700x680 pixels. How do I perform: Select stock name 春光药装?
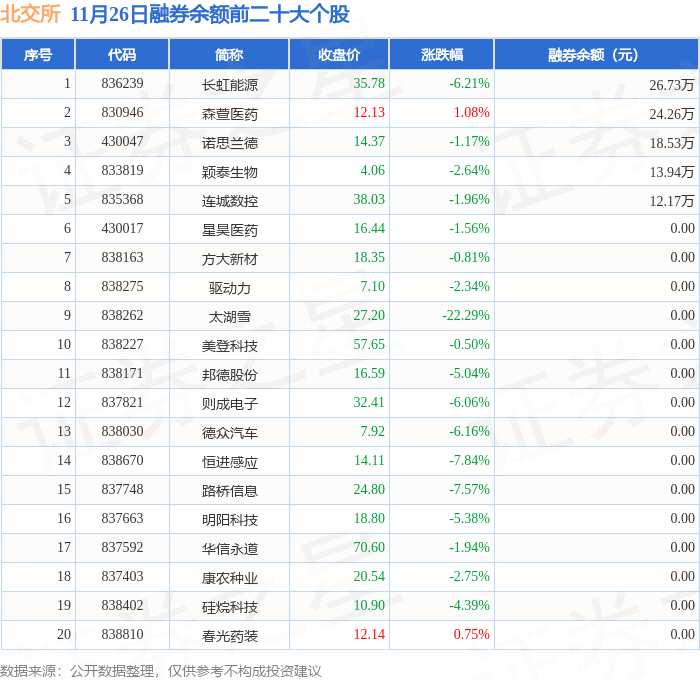pos(229,636)
